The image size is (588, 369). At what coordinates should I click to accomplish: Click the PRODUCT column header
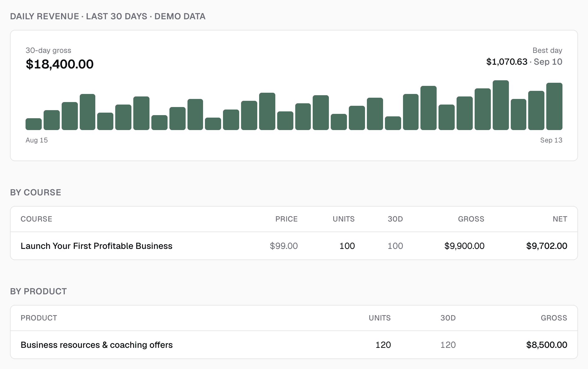pos(39,318)
